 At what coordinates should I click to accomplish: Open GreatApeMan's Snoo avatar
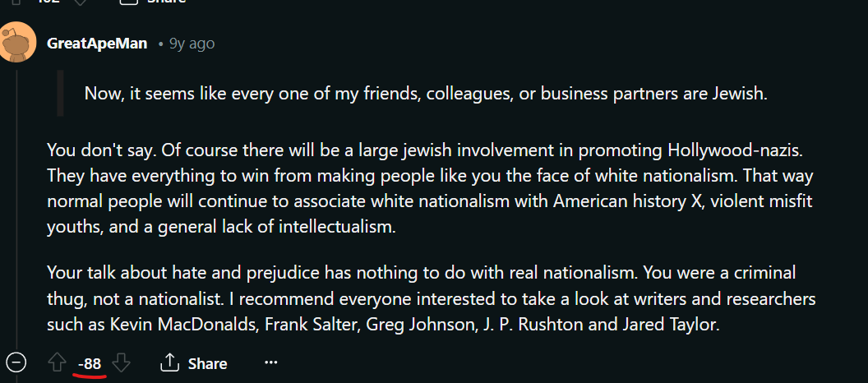click(17, 42)
